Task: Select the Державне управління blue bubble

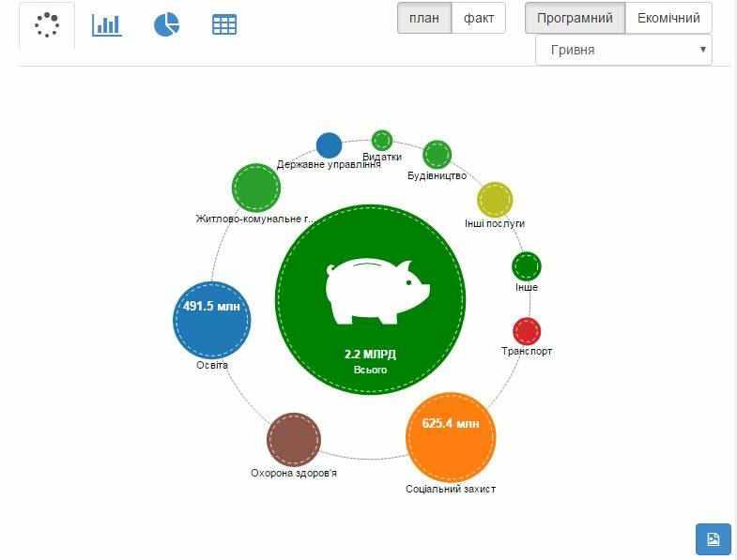Action: (329, 145)
